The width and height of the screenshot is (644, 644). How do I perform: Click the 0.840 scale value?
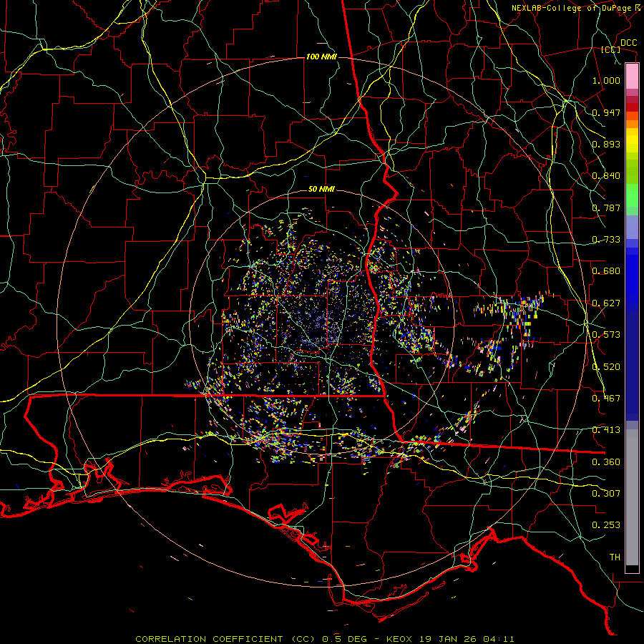[606, 176]
